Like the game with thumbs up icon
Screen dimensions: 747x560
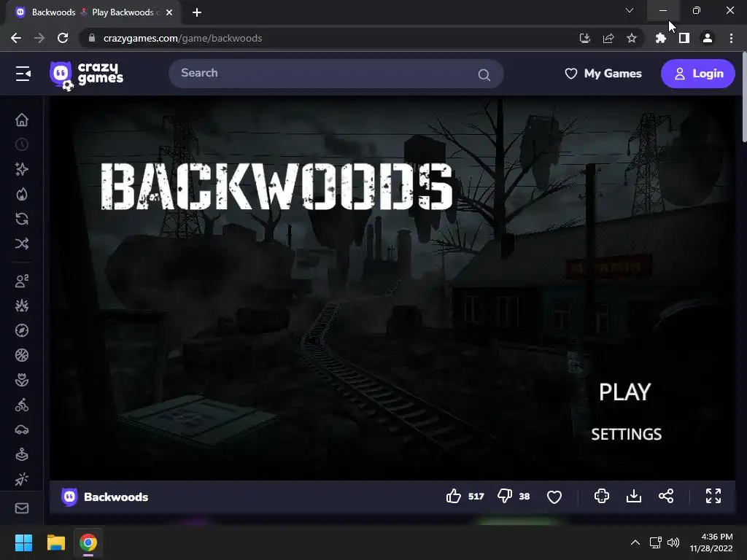click(454, 496)
